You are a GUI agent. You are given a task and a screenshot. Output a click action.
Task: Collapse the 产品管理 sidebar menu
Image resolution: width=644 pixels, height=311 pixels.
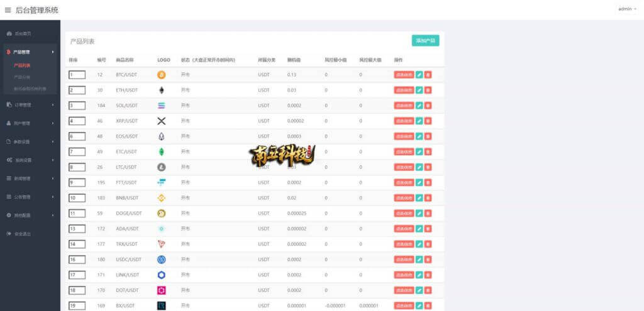point(30,52)
